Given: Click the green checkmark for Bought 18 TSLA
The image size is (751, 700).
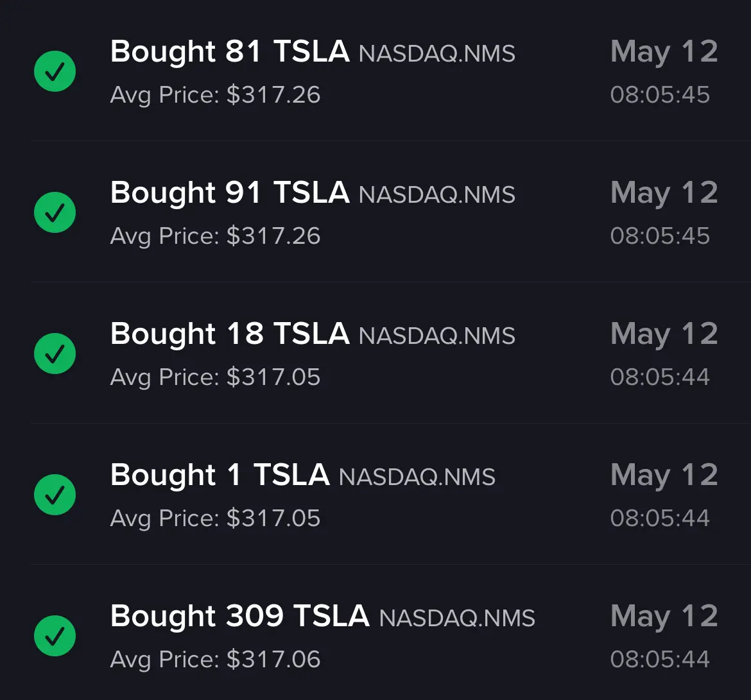Looking at the screenshot, I should click(55, 354).
